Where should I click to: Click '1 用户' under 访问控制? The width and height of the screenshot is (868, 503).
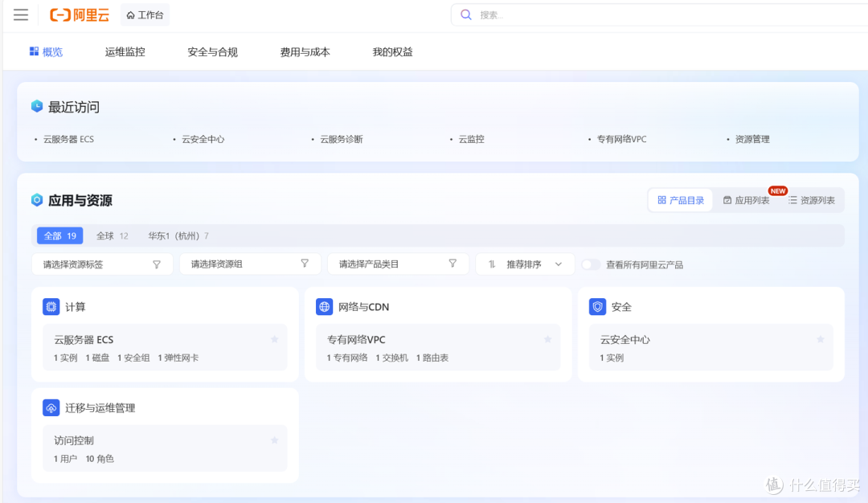[x=65, y=459]
